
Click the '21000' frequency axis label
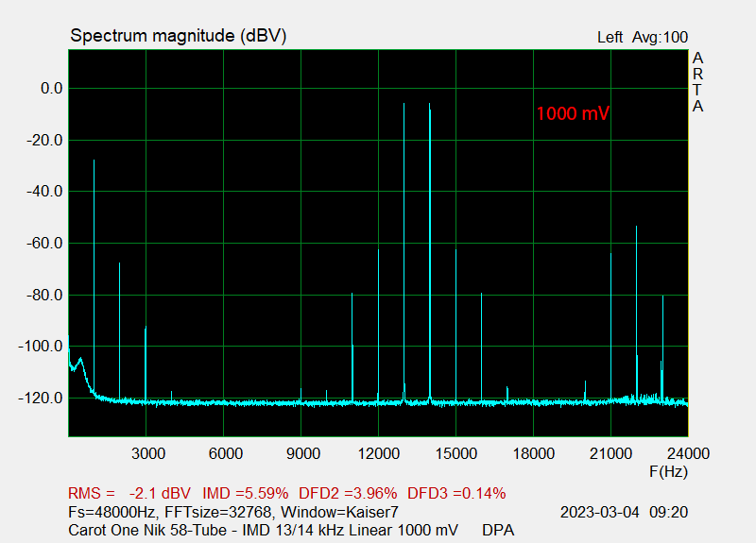click(610, 454)
